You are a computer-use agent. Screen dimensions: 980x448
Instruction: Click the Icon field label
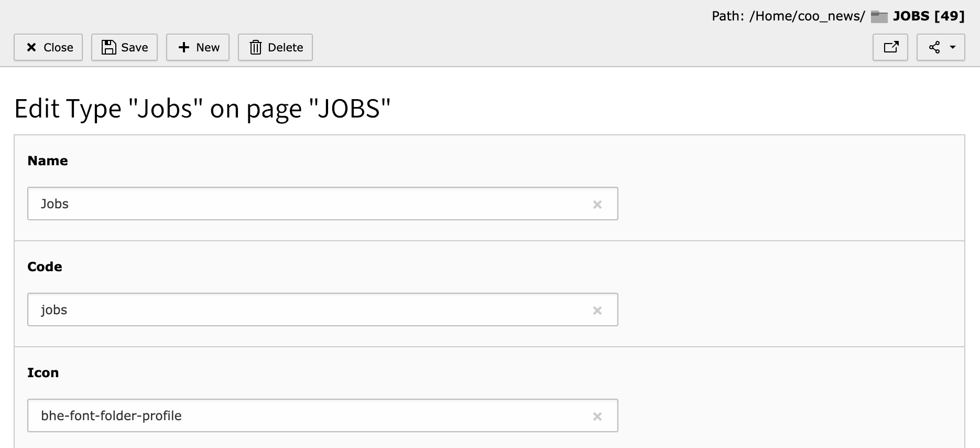pyautogui.click(x=43, y=372)
